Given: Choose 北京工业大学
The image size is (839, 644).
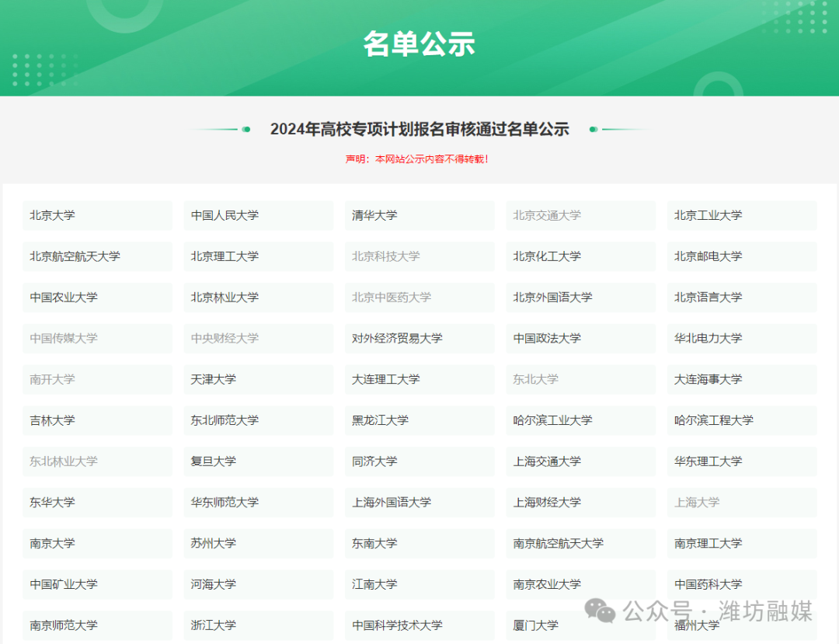Looking at the screenshot, I should pyautogui.click(x=742, y=215).
